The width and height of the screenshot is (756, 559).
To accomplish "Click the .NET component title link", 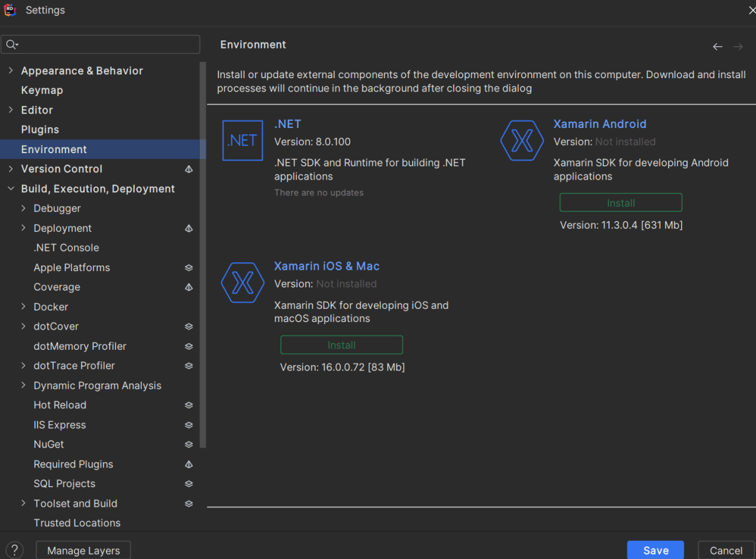I will coord(287,124).
